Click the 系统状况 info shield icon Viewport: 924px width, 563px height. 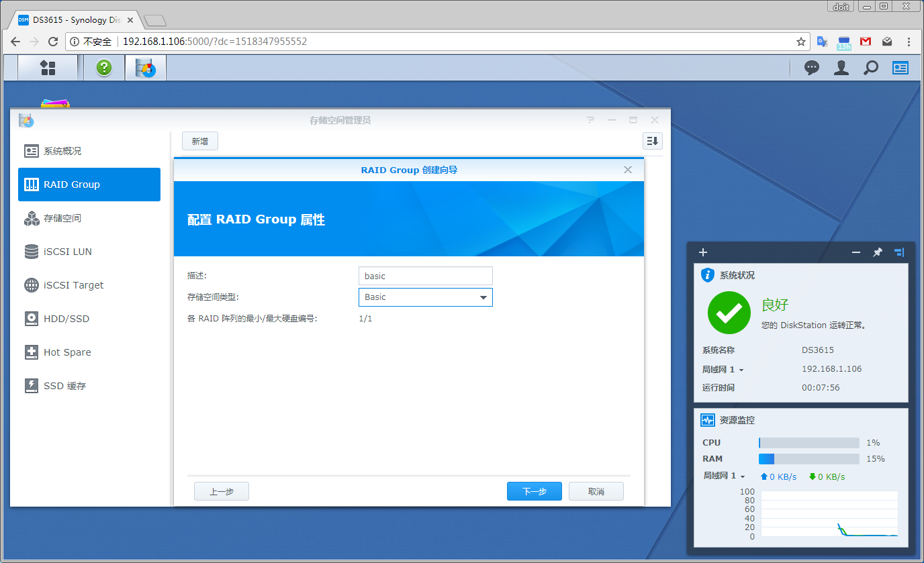coord(707,275)
